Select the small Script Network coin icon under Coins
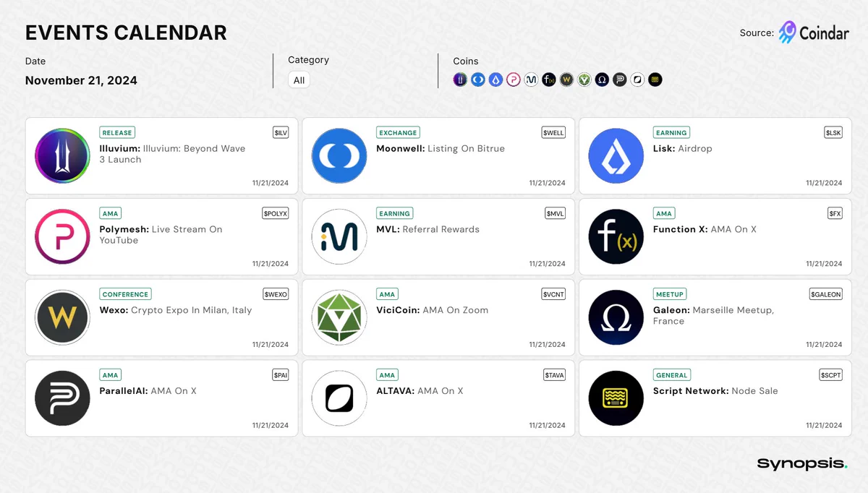 point(655,80)
